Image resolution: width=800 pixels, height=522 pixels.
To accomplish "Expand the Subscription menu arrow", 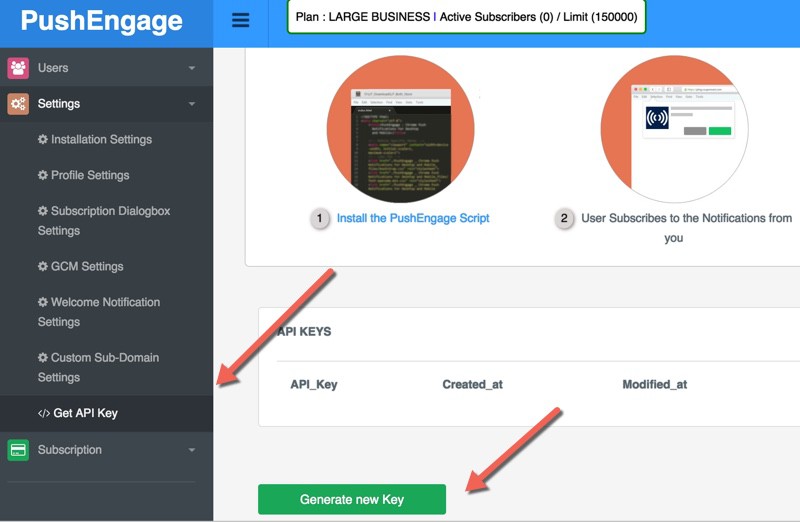I will coord(192,450).
